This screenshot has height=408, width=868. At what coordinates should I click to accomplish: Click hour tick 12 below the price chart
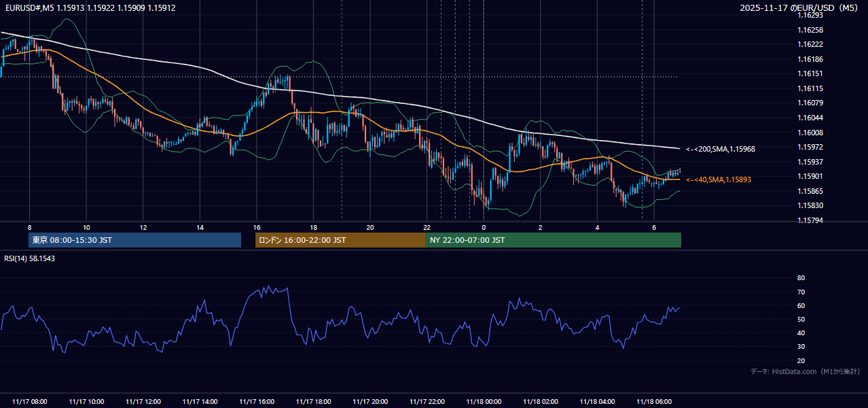(x=143, y=227)
